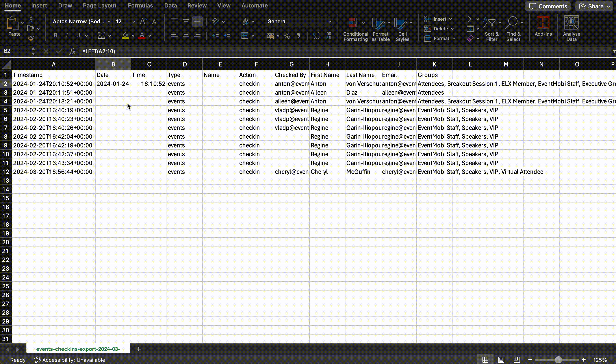Image resolution: width=616 pixels, height=364 pixels.
Task: Open the Fill Color dropdown arrow
Action: tap(133, 36)
